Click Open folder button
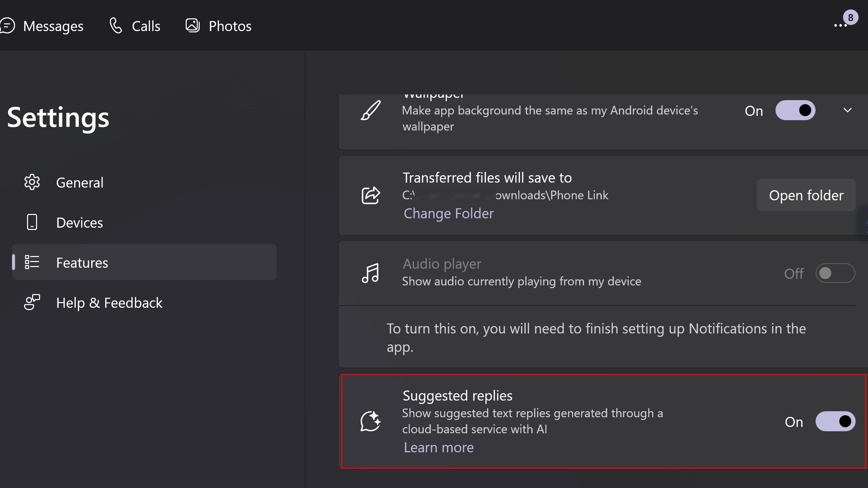The image size is (868, 488). pos(806,195)
